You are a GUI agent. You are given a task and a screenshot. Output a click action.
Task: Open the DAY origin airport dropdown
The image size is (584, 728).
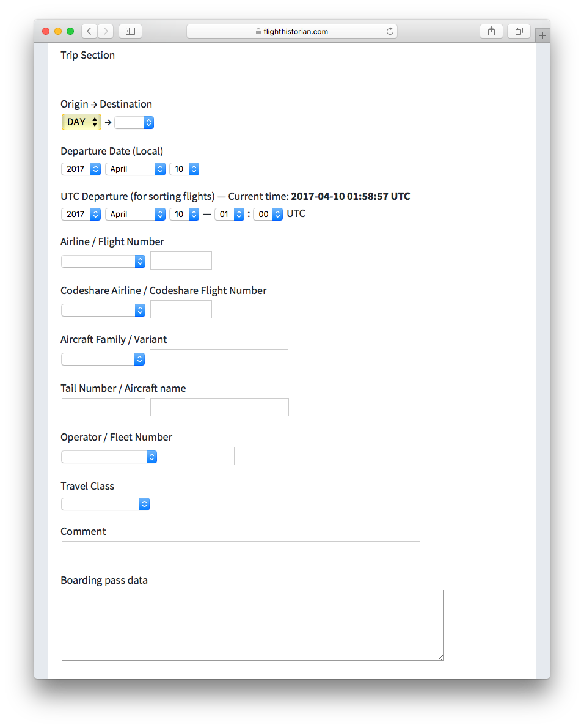81,122
